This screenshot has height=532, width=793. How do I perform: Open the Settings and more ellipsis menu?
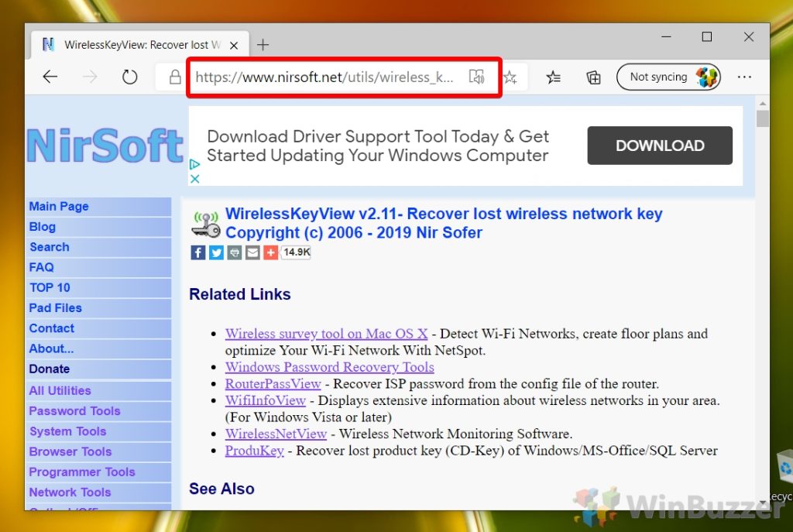pos(744,77)
